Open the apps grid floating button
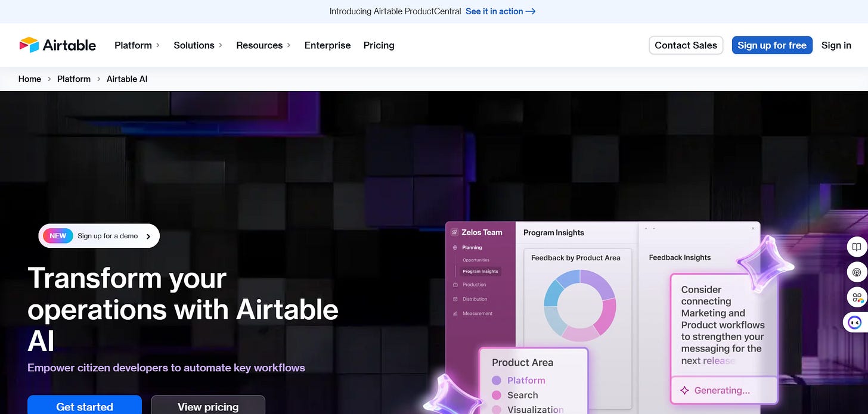The height and width of the screenshot is (414, 868). point(857,297)
